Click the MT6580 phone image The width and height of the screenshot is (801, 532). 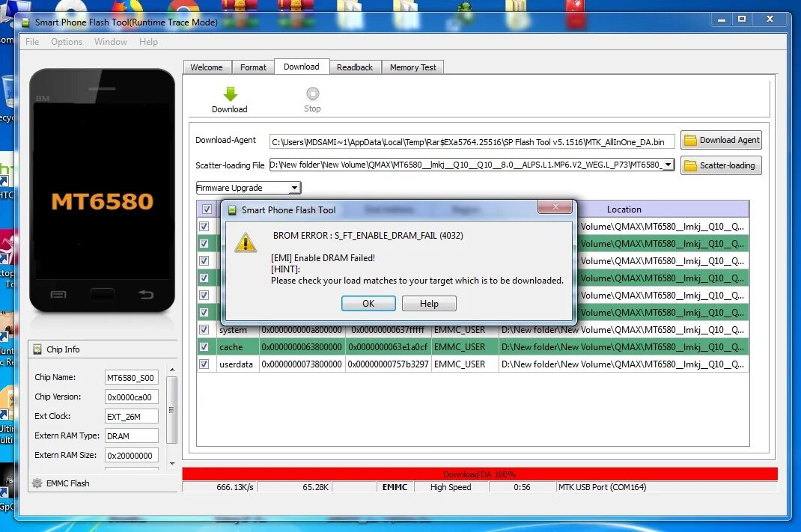pos(102,191)
